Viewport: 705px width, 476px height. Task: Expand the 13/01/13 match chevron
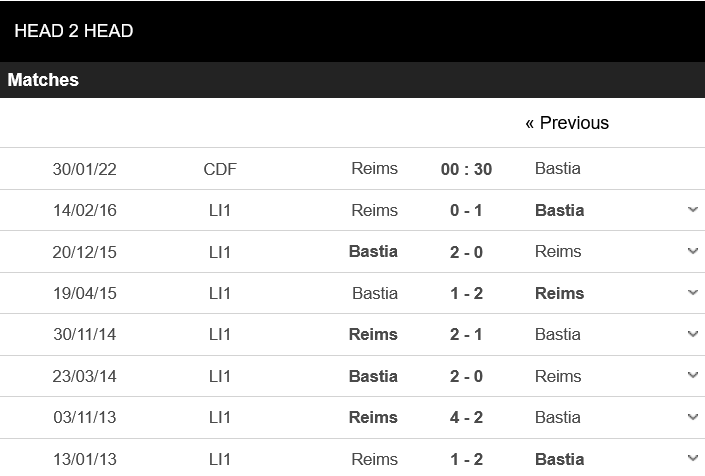pos(692,459)
